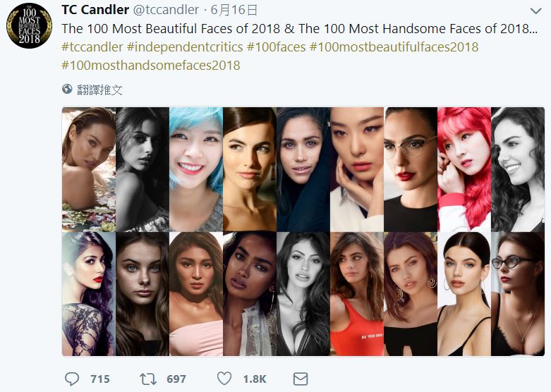
Task: Open the red swimsuit woman photo
Action: pos(356,294)
